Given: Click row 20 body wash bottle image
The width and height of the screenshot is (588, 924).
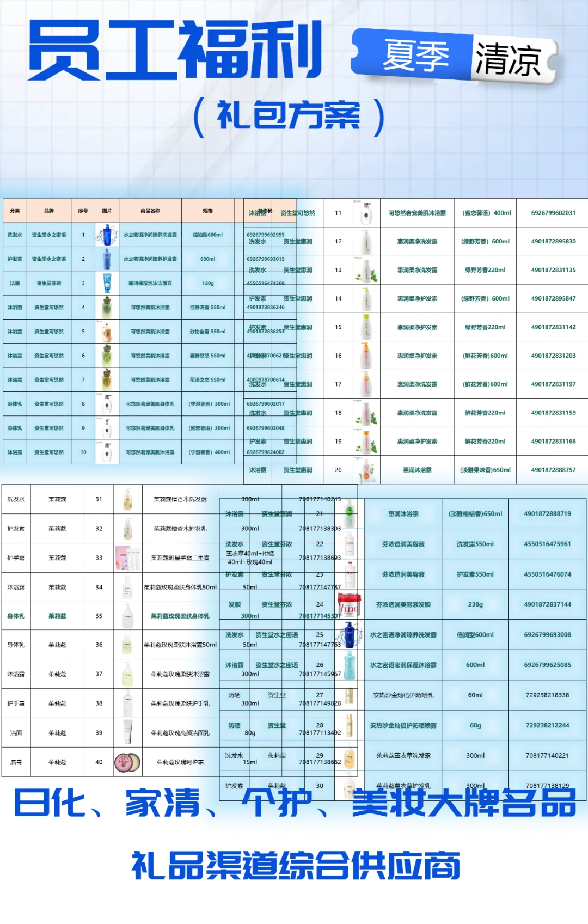Looking at the screenshot, I should click(x=366, y=470).
